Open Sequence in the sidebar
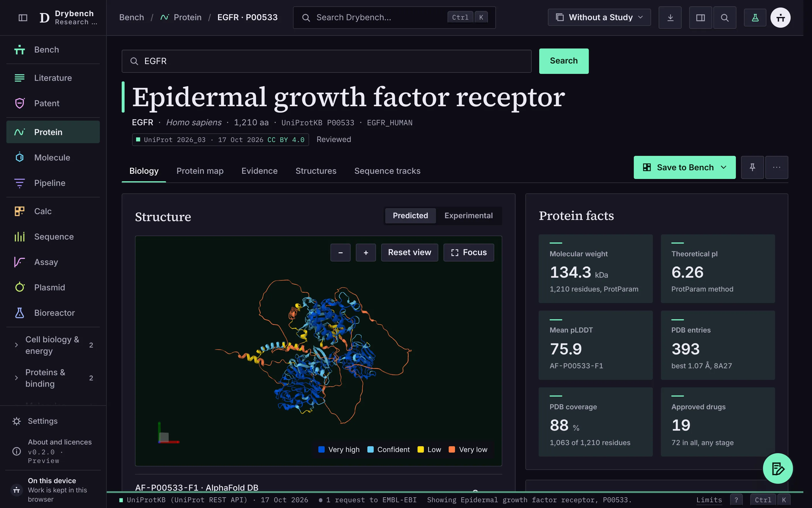Viewport: 812px width, 508px height. point(53,237)
